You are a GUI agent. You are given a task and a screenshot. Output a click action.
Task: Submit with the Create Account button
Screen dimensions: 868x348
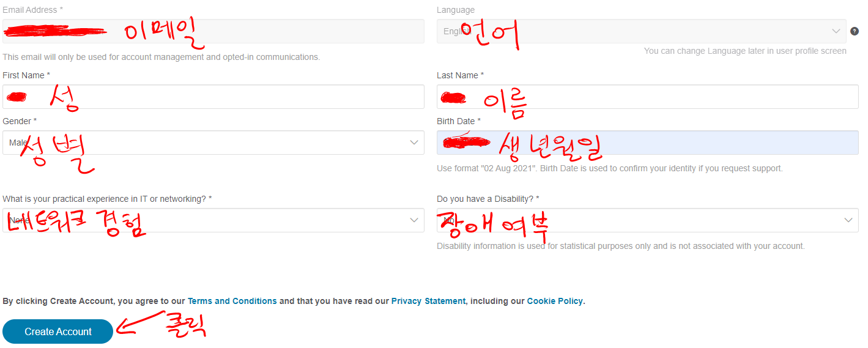pyautogui.click(x=58, y=331)
